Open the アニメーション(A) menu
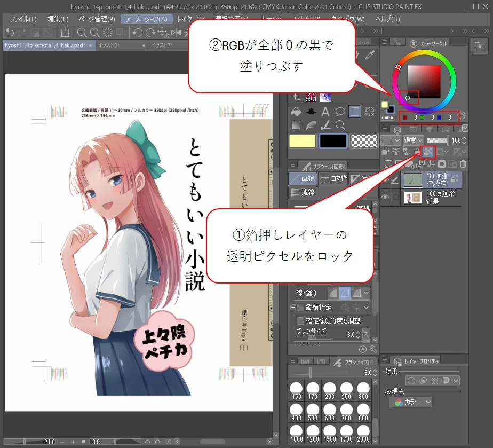Viewport: 493px width, 448px height. pyautogui.click(x=147, y=19)
